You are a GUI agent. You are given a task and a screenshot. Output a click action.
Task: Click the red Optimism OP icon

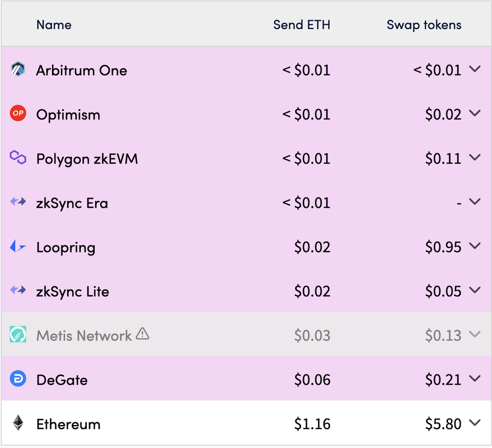tap(18, 113)
